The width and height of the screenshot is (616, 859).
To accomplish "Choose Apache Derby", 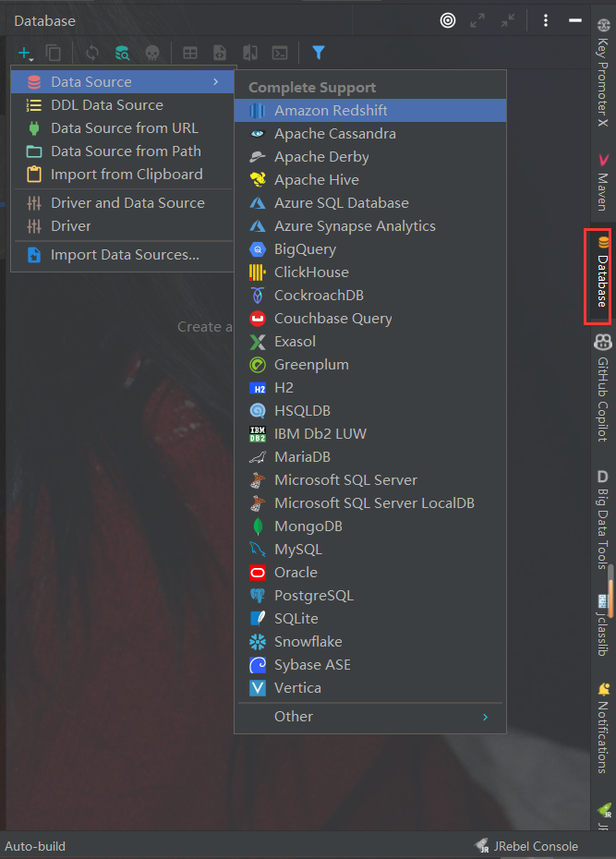I will tap(370, 157).
